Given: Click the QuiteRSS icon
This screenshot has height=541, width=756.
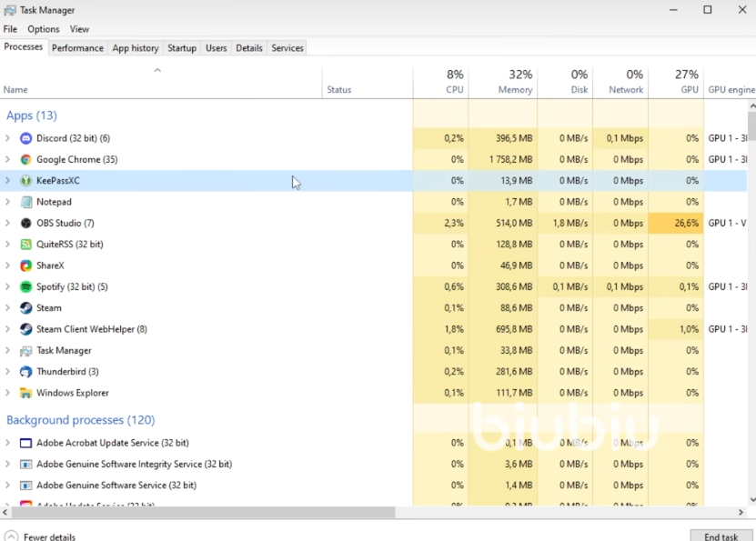Looking at the screenshot, I should tap(25, 245).
